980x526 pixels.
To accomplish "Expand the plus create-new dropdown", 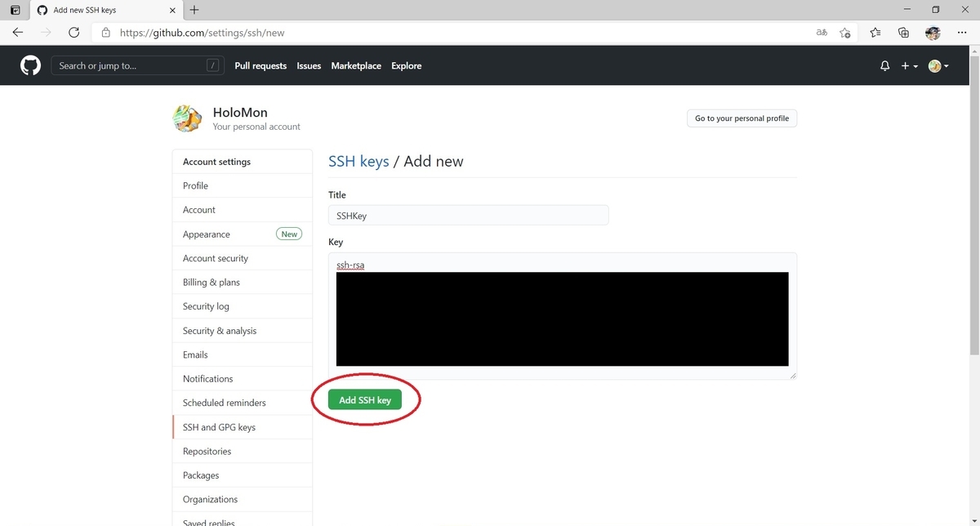I will 909,66.
